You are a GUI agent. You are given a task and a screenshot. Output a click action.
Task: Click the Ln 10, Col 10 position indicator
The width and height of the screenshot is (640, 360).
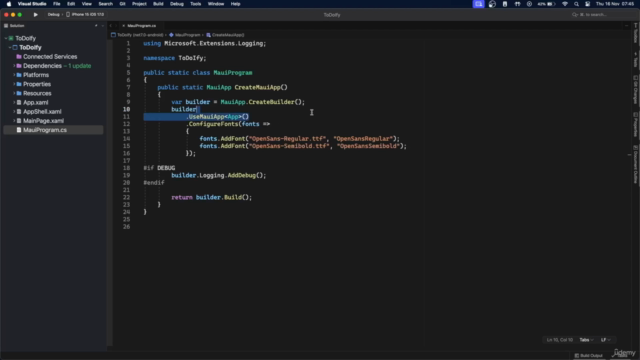point(560,340)
